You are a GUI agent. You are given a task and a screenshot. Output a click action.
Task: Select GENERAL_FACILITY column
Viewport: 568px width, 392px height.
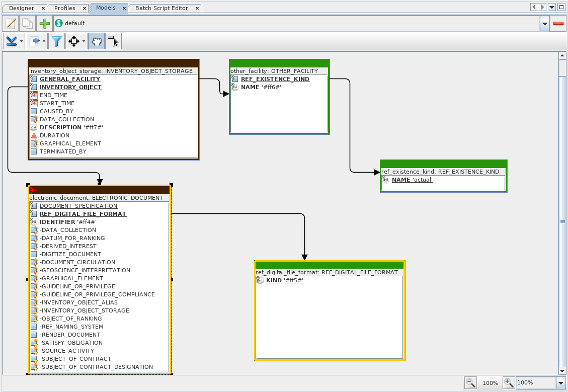pyautogui.click(x=70, y=79)
